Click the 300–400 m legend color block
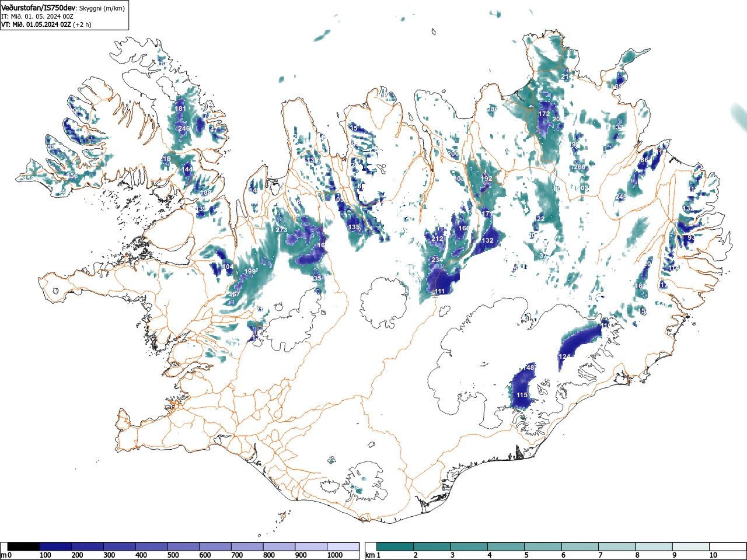The height and width of the screenshot is (560, 747). (119, 547)
